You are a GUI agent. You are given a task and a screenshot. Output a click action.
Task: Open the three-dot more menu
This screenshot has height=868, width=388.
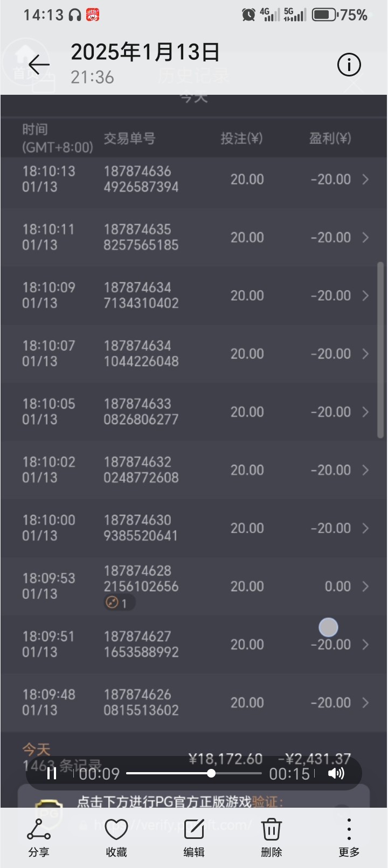point(349,837)
